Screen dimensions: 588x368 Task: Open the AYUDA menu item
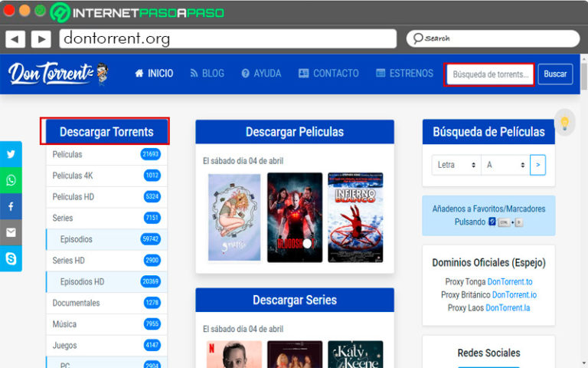(261, 74)
